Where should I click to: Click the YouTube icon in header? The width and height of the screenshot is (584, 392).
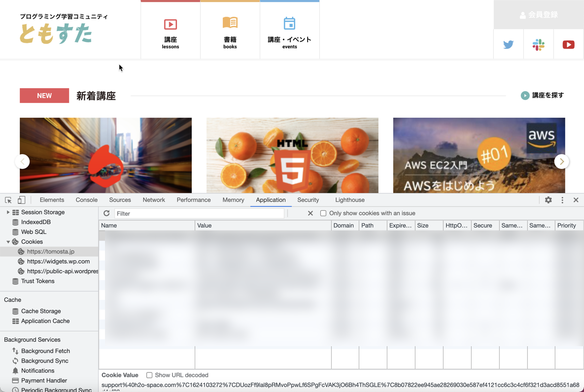pos(568,45)
